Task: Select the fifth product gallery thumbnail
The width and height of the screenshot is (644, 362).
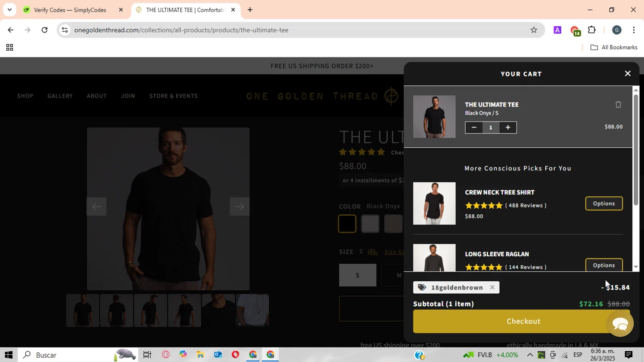Action: pyautogui.click(x=218, y=310)
